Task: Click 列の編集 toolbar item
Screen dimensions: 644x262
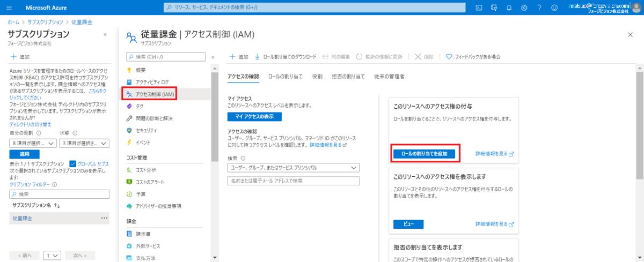Action: (336, 57)
